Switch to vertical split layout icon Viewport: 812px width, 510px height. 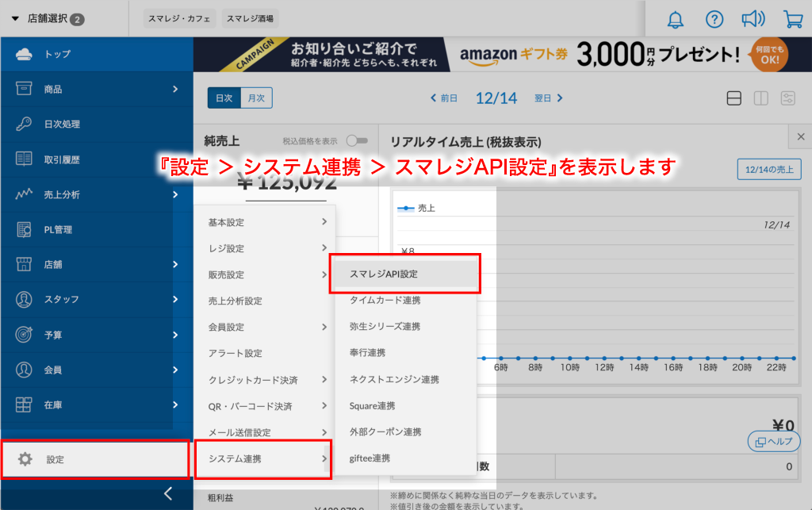(x=760, y=98)
